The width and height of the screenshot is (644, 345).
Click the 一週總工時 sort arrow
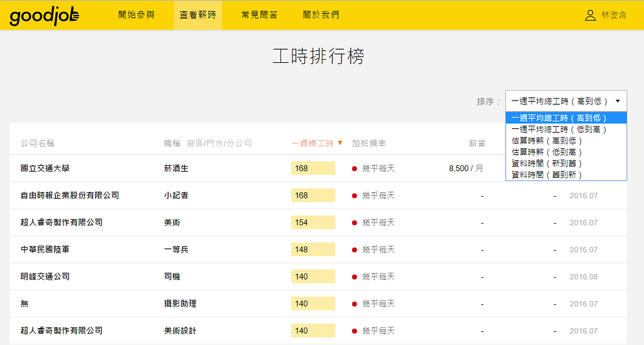click(340, 143)
